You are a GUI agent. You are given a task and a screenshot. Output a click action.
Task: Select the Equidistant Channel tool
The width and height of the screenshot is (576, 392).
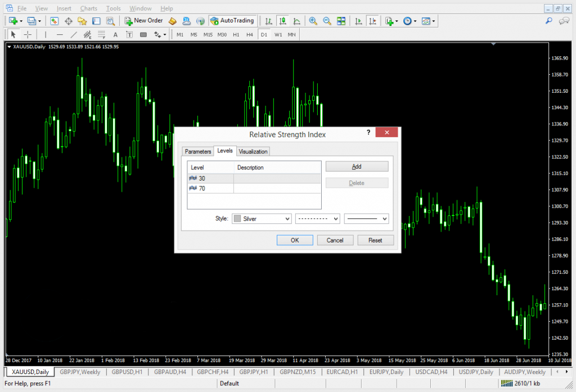click(87, 34)
